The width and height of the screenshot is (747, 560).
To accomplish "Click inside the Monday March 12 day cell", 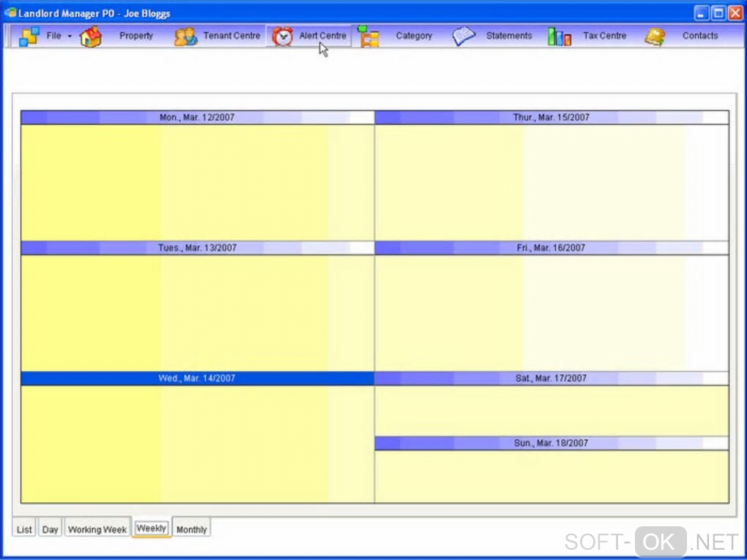I will (x=197, y=182).
